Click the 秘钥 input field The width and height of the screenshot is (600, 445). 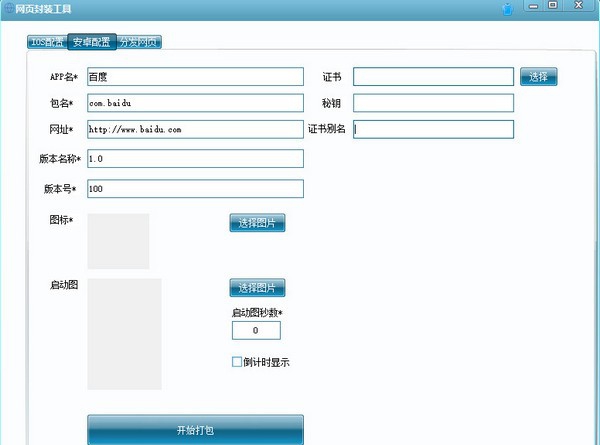(x=433, y=103)
